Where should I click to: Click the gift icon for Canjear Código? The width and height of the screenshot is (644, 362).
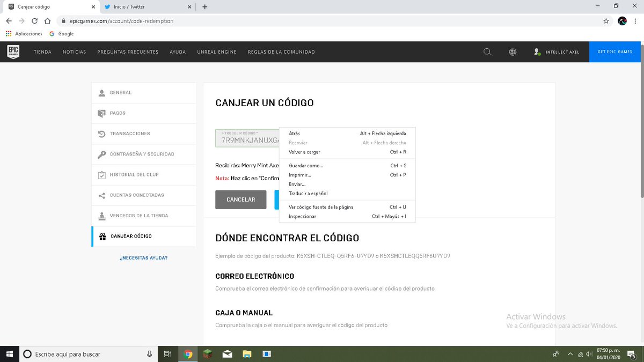(103, 236)
